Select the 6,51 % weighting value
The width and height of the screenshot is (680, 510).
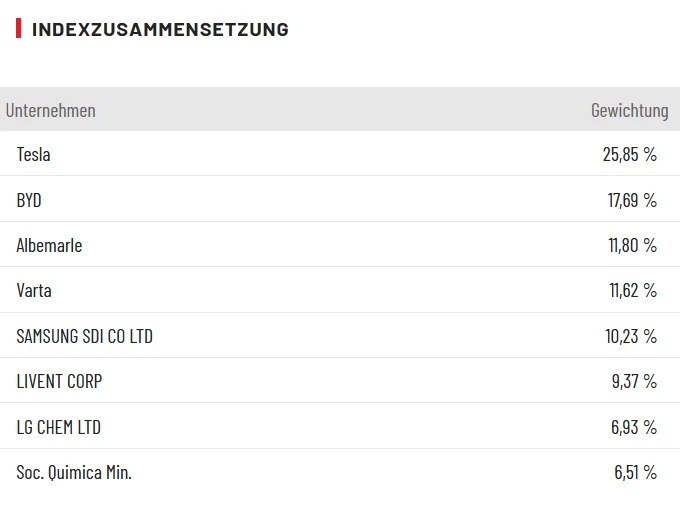point(635,472)
